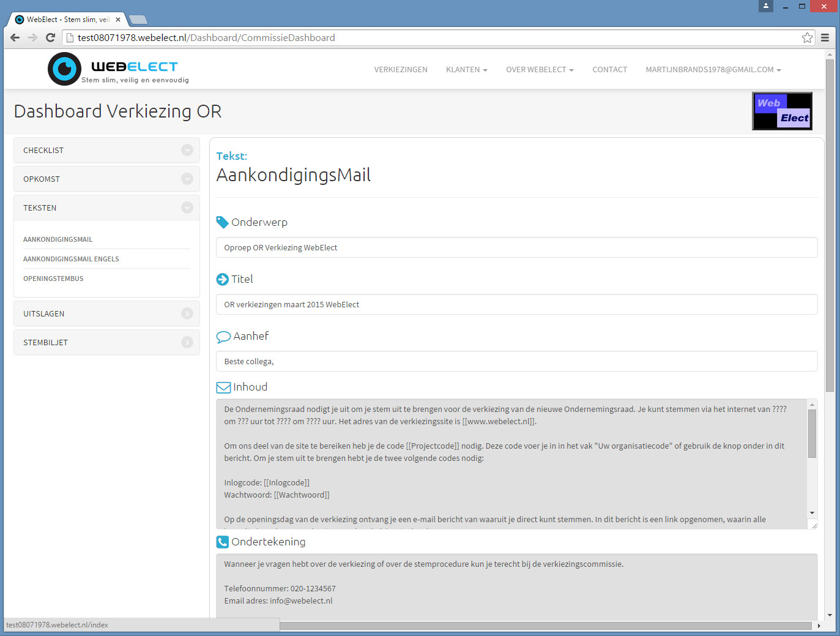
Task: Open the Chrome hamburger menu
Action: click(825, 37)
